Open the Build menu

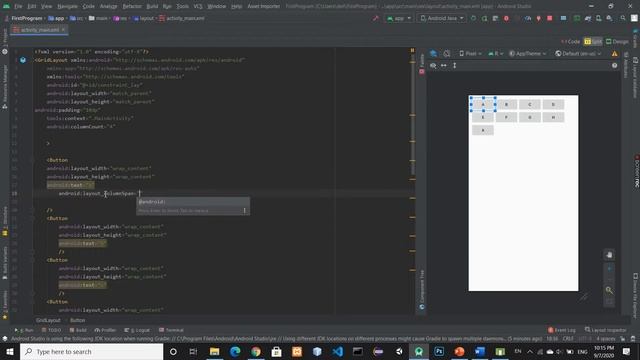pyautogui.click(x=152, y=6)
